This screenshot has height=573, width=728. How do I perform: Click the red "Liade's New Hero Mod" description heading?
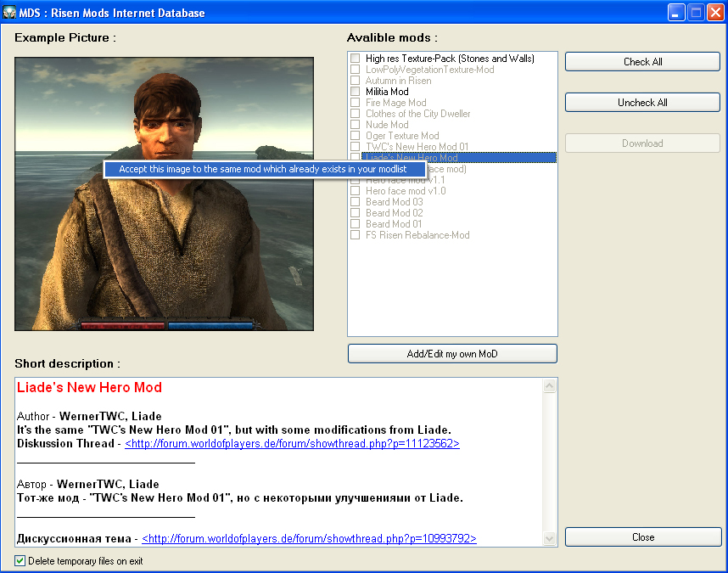pos(89,387)
